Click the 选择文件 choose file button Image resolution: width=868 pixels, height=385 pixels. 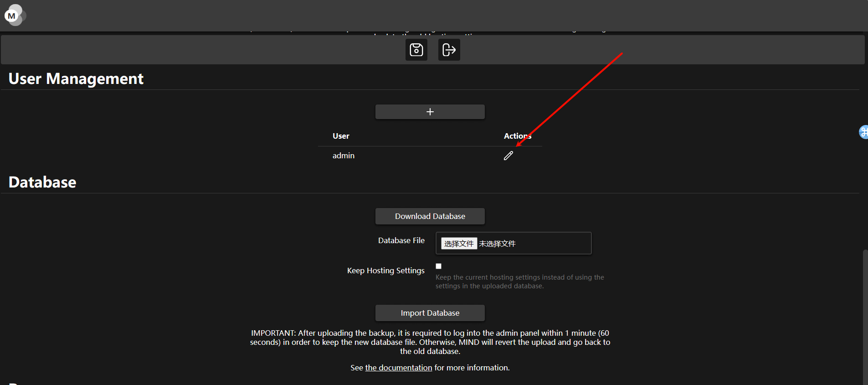459,244
